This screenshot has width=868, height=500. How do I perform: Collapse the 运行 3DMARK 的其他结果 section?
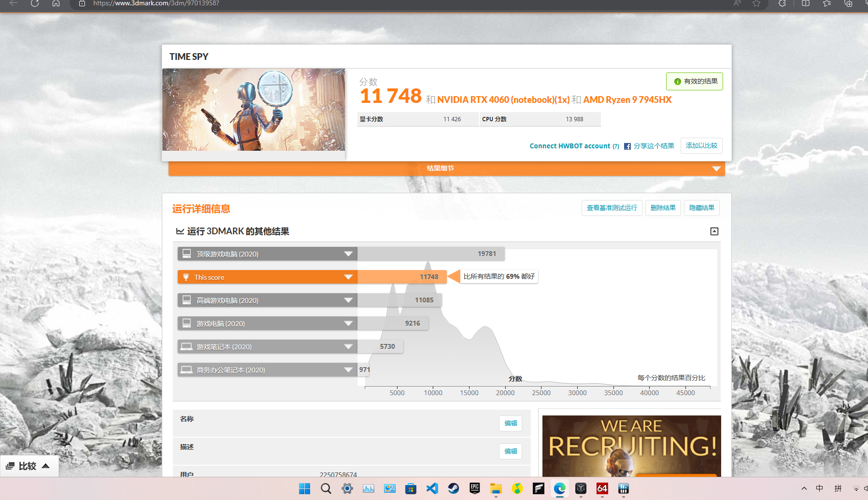tap(714, 231)
